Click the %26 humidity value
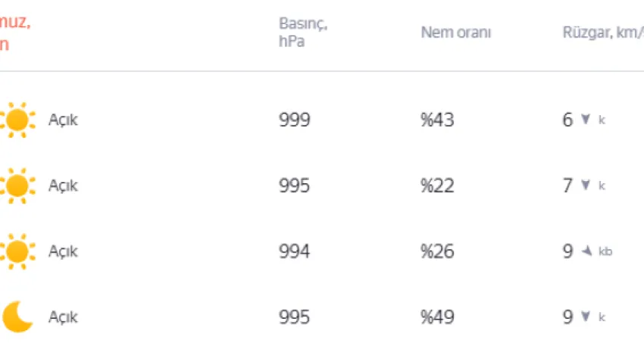 [x=438, y=251]
